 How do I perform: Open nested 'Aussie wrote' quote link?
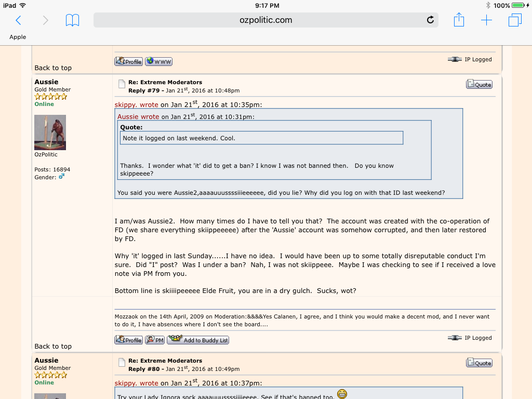(139, 116)
